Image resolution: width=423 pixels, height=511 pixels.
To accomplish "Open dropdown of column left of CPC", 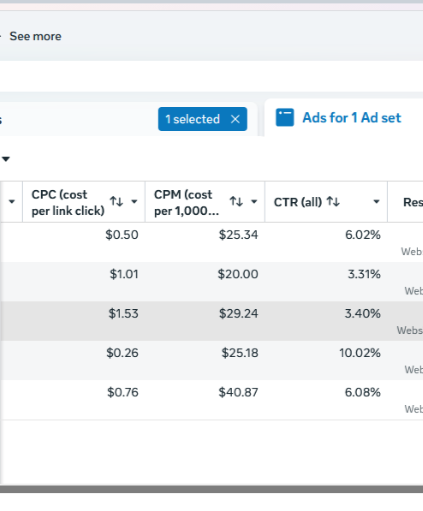I will [12, 201].
